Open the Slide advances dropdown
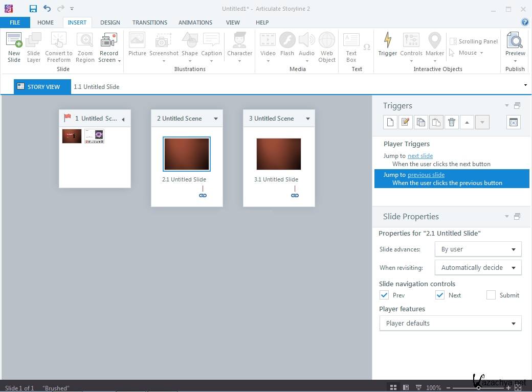Image resolution: width=532 pixels, height=392 pixels. tap(478, 249)
